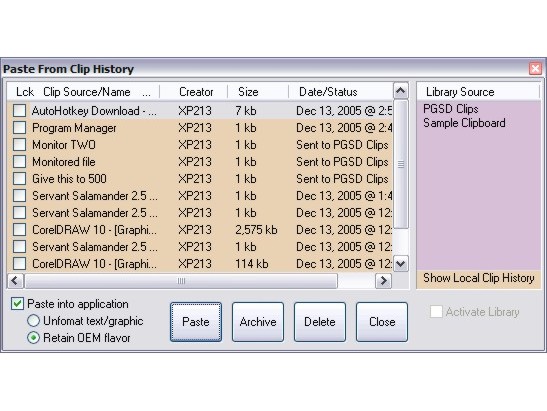
Task: Click the vertical scrollbar down arrow
Action: [x=400, y=263]
